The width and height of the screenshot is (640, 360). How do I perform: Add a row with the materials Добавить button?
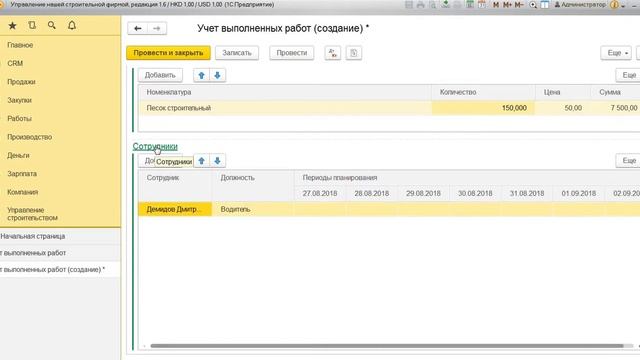160,75
